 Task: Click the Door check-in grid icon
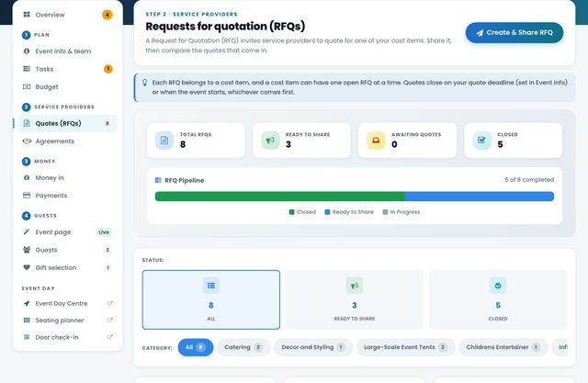pos(27,337)
